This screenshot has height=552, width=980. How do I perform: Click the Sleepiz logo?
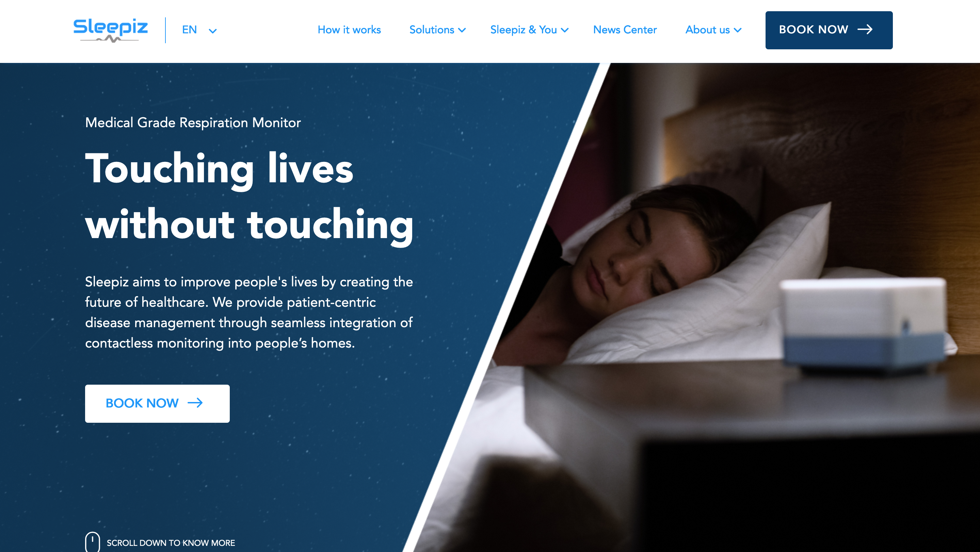110,30
